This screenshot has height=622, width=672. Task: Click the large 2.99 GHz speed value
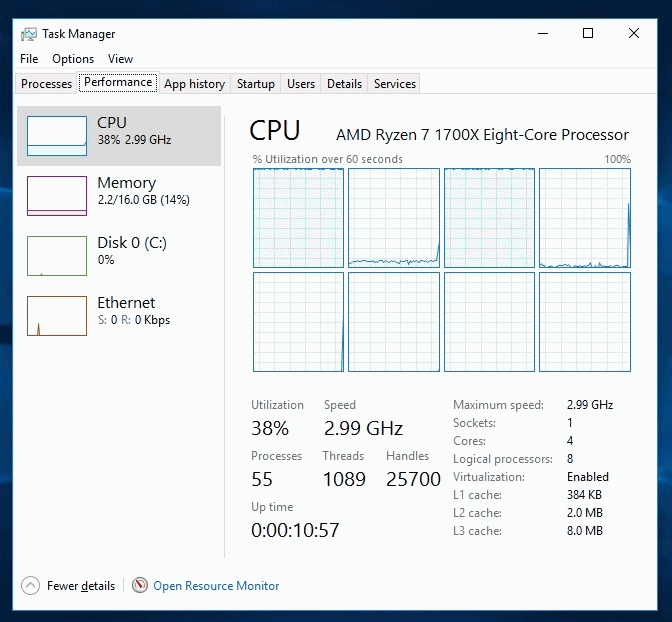tap(363, 428)
